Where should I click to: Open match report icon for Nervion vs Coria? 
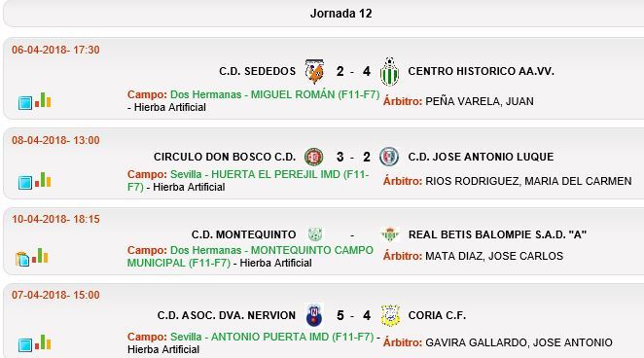pos(25,344)
